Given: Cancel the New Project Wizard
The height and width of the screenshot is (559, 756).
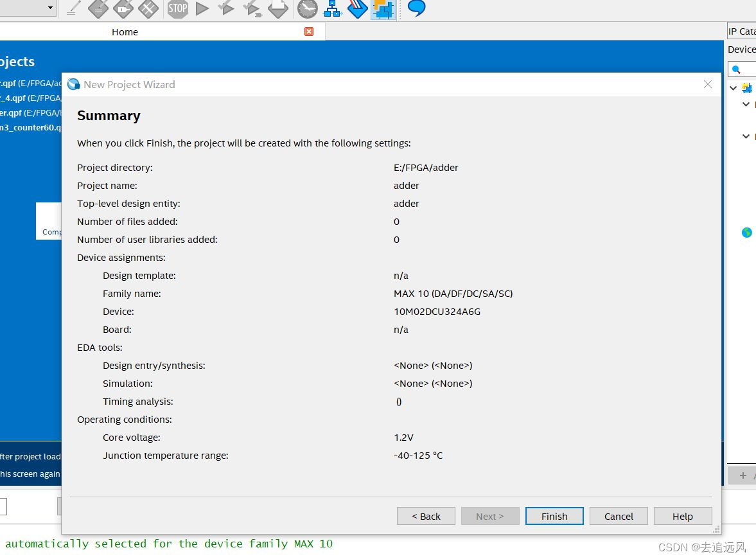Looking at the screenshot, I should tap(619, 516).
